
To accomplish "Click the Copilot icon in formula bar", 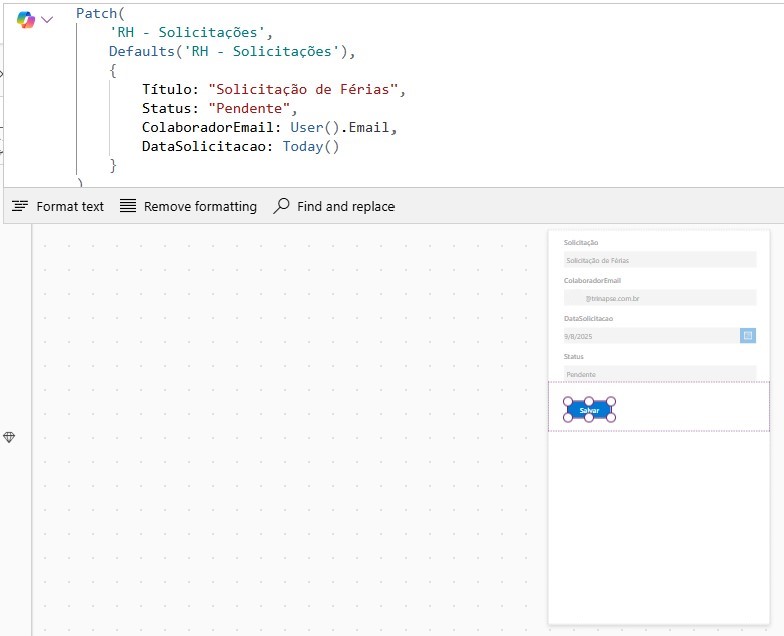I will (25, 20).
